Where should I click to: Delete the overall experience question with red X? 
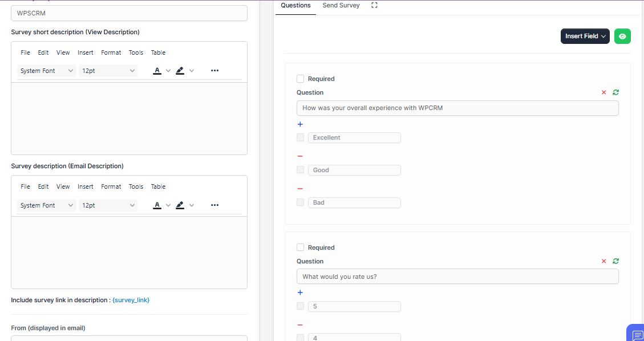pos(604,92)
